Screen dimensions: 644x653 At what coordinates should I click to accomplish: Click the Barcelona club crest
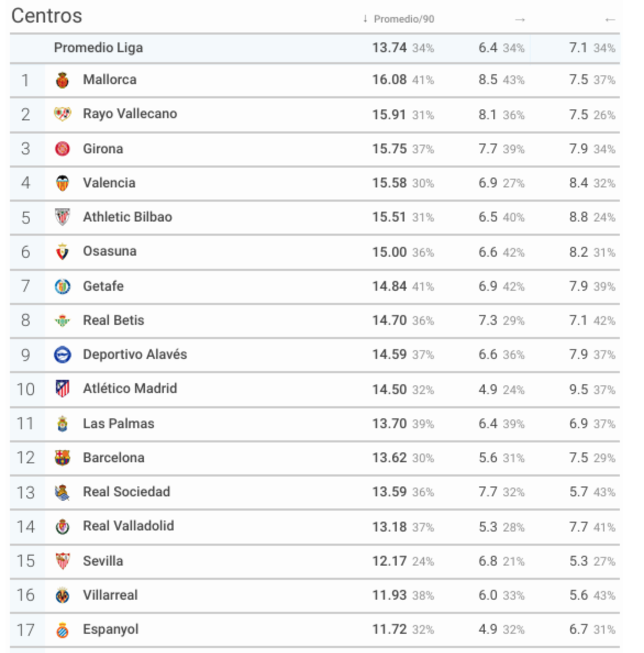pos(63,458)
